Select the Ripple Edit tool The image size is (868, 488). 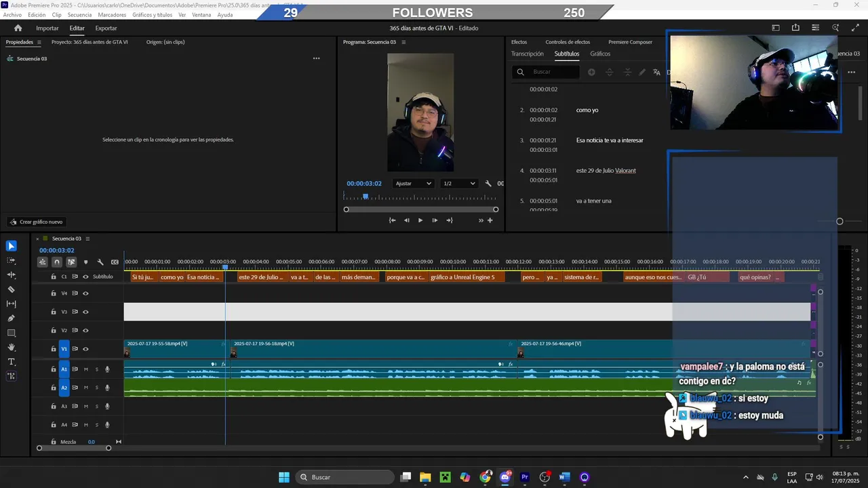(11, 275)
